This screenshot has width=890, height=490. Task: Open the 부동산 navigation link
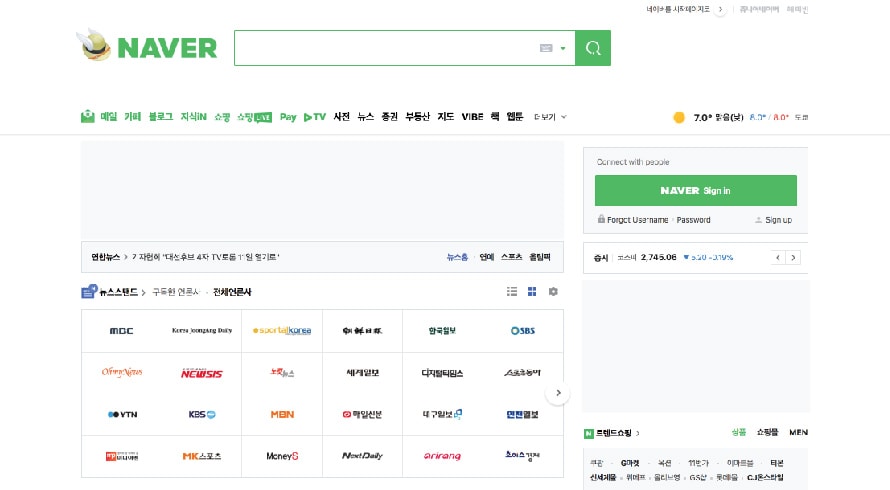point(417,116)
